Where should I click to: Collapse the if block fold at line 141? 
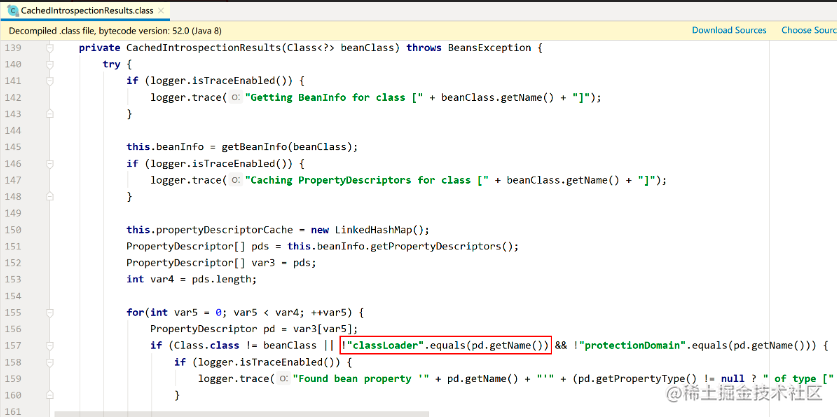(50, 81)
